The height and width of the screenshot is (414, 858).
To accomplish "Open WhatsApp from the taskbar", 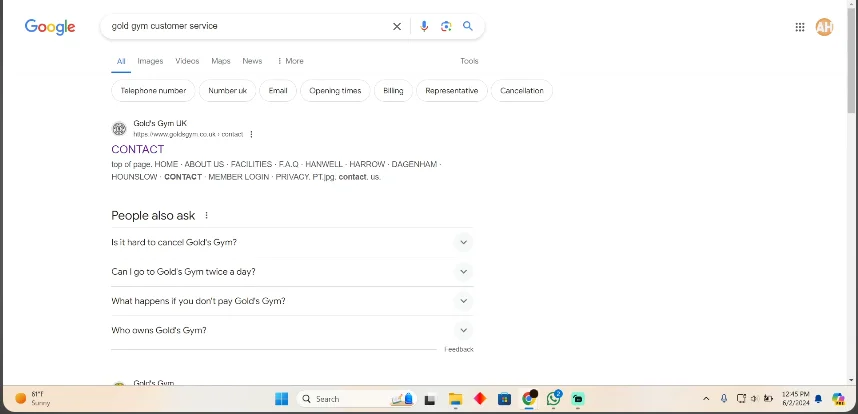I will click(554, 399).
